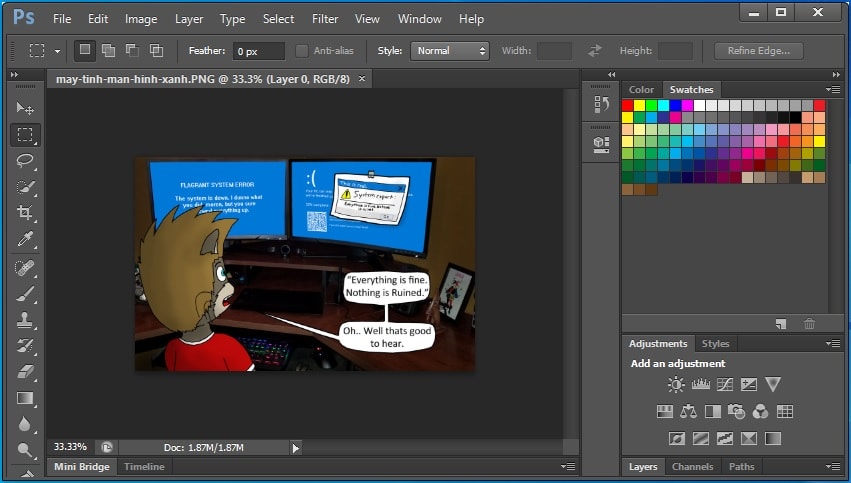Collapse the right panels to icons
851x483 pixels.
pos(836,74)
